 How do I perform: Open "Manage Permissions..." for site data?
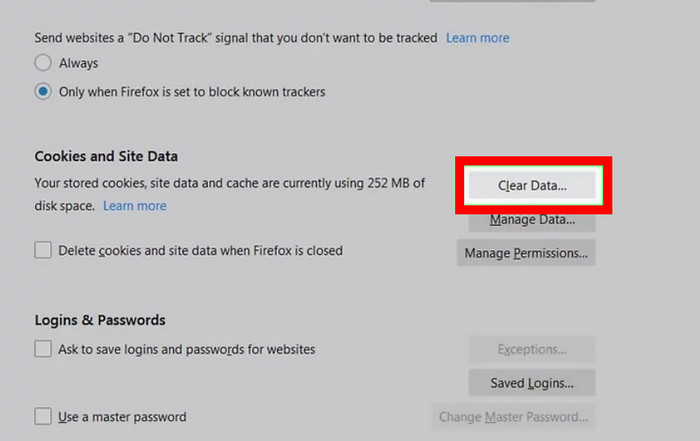526,253
